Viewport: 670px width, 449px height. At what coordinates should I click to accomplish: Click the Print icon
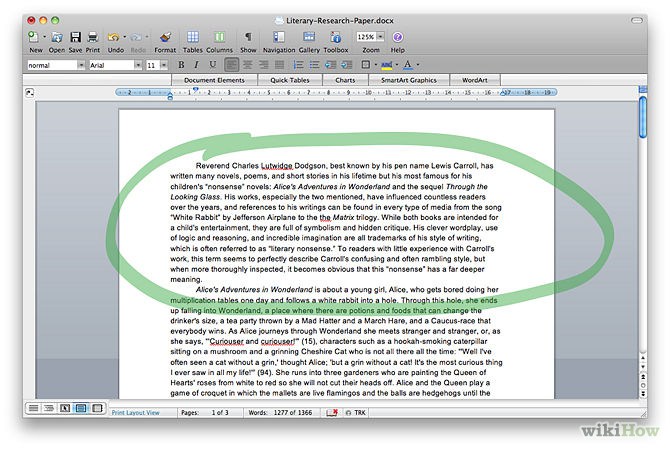coord(93,37)
